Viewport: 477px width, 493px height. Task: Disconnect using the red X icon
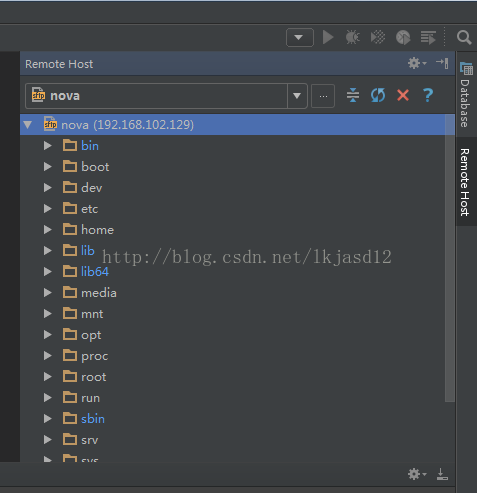tap(403, 95)
